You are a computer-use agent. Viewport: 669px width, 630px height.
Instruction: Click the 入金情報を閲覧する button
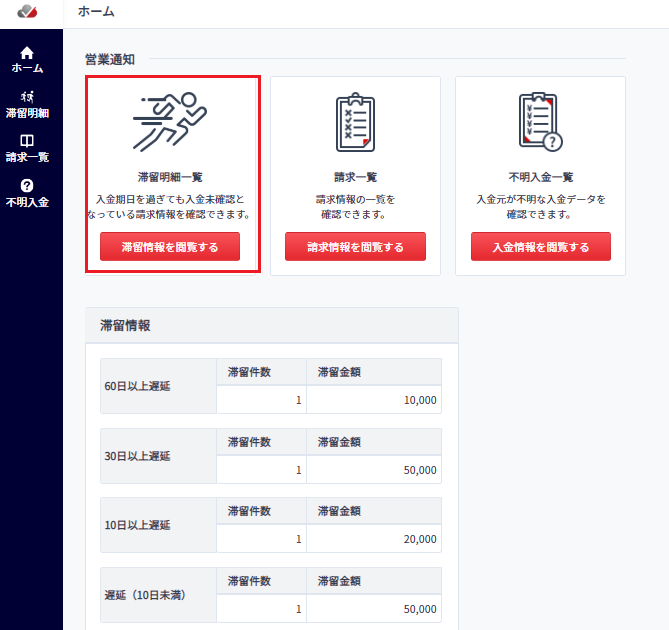pos(541,247)
